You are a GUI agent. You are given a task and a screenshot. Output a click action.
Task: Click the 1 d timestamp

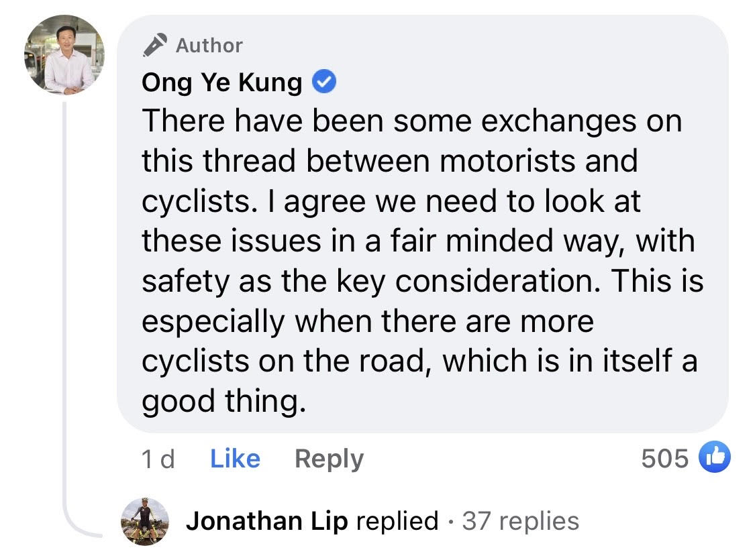point(158,459)
